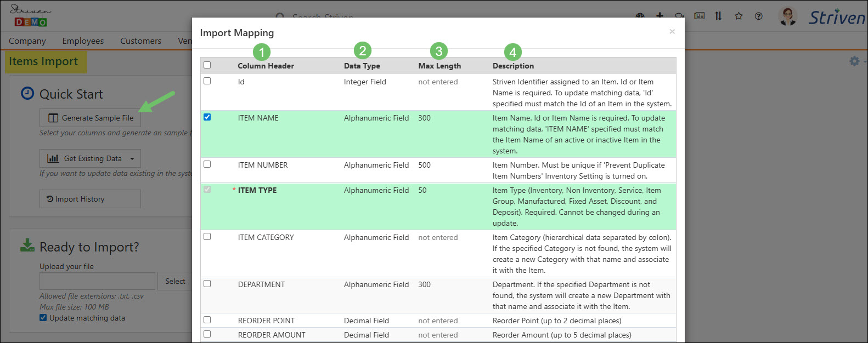The image size is (868, 343).
Task: Open the Company menu
Action: point(27,41)
